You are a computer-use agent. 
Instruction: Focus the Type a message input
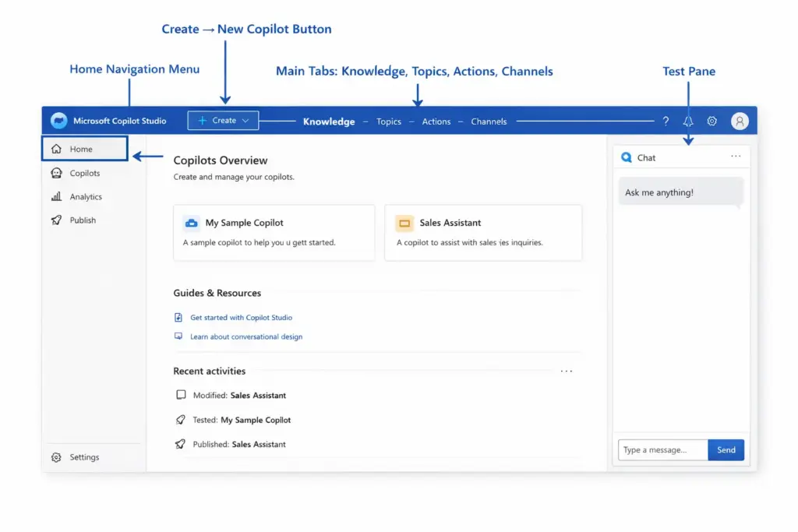(662, 449)
